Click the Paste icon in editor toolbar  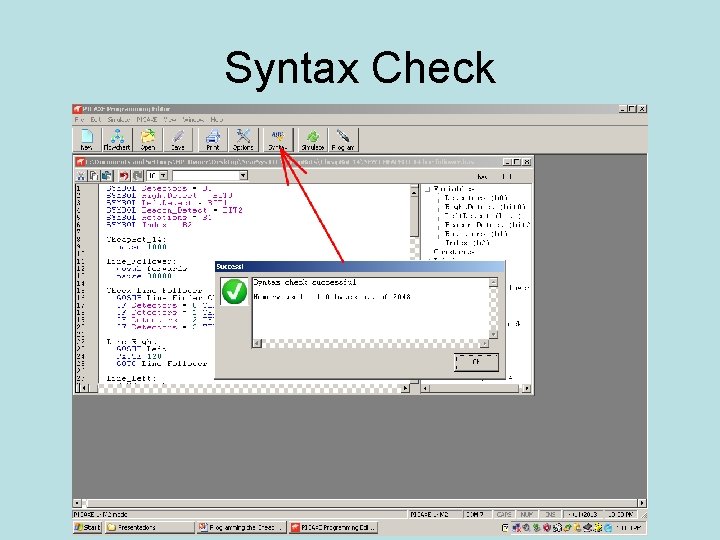(x=107, y=175)
